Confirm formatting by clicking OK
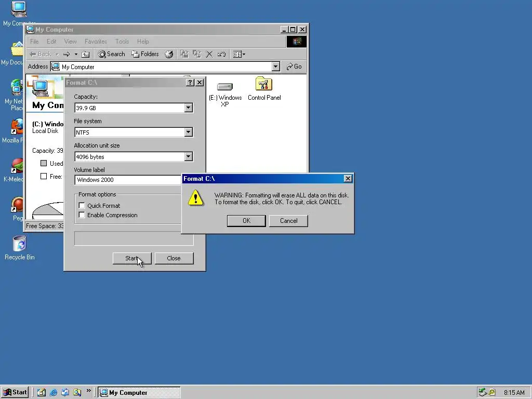 (246, 221)
